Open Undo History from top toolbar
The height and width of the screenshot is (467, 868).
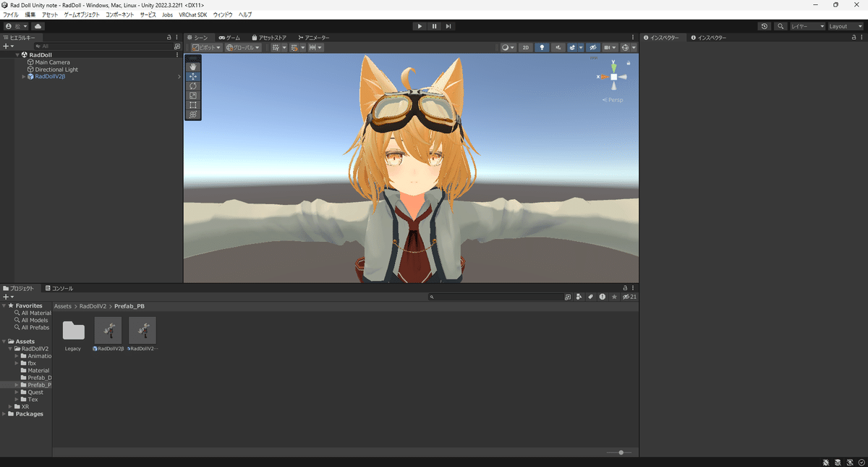765,26
